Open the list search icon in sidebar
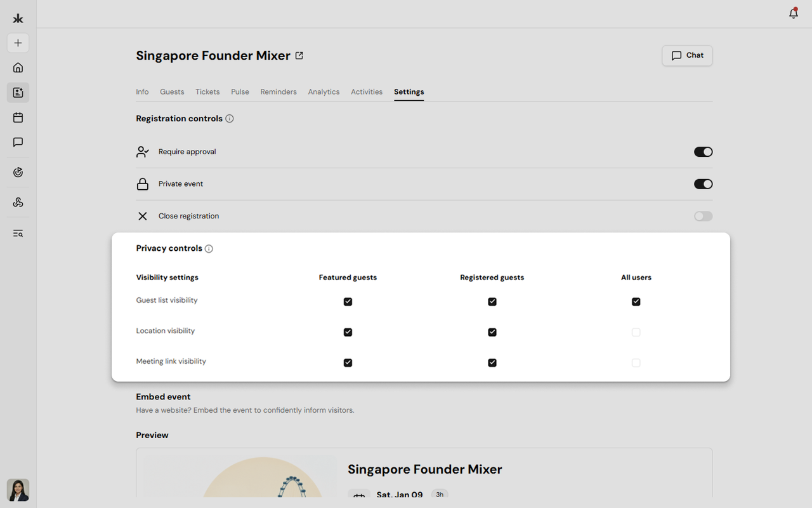 coord(18,233)
